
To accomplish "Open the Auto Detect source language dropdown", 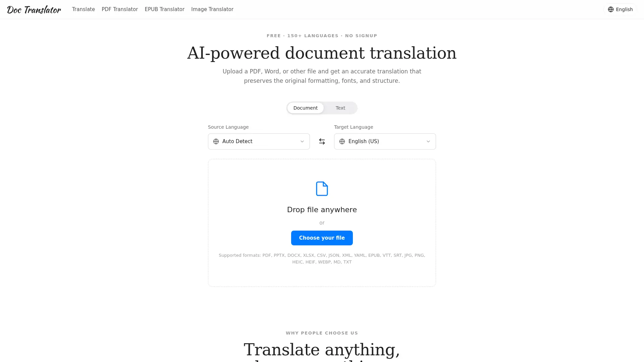I will 259,141.
